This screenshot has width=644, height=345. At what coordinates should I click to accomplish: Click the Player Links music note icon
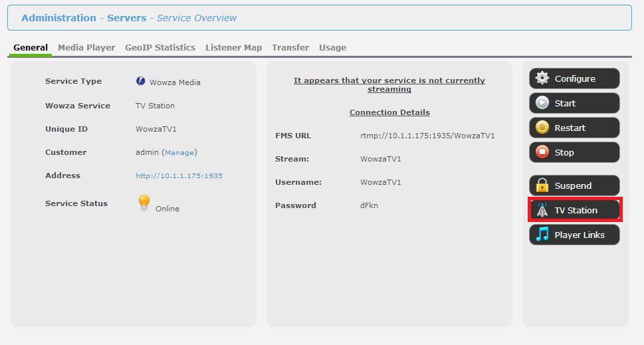pyautogui.click(x=542, y=234)
